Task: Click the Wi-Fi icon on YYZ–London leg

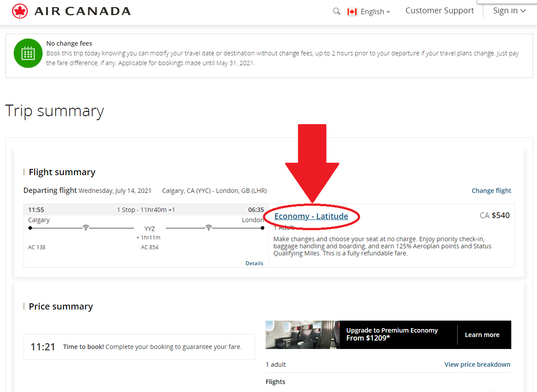Action: [x=208, y=228]
